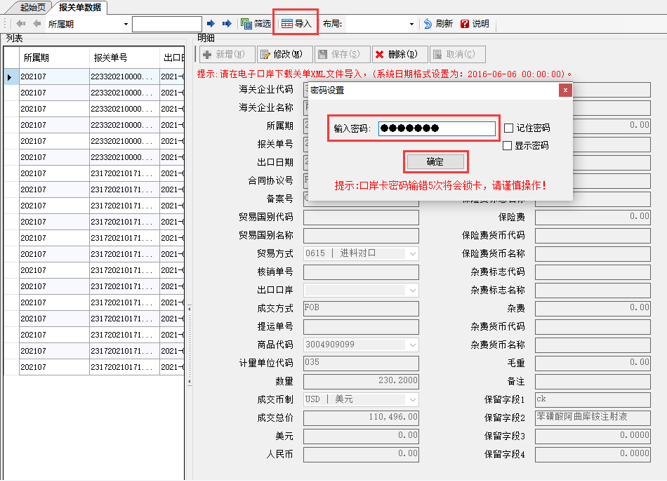Select the 报关单数据 tab
Screen dimensions: 667x481
pos(80,7)
